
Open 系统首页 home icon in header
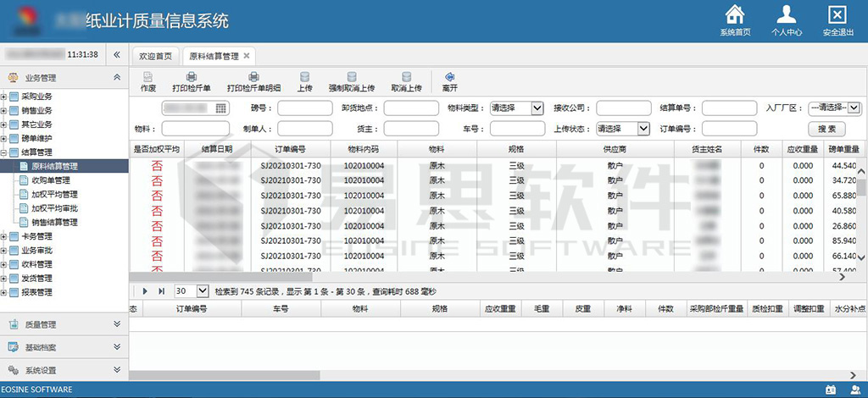[x=735, y=15]
